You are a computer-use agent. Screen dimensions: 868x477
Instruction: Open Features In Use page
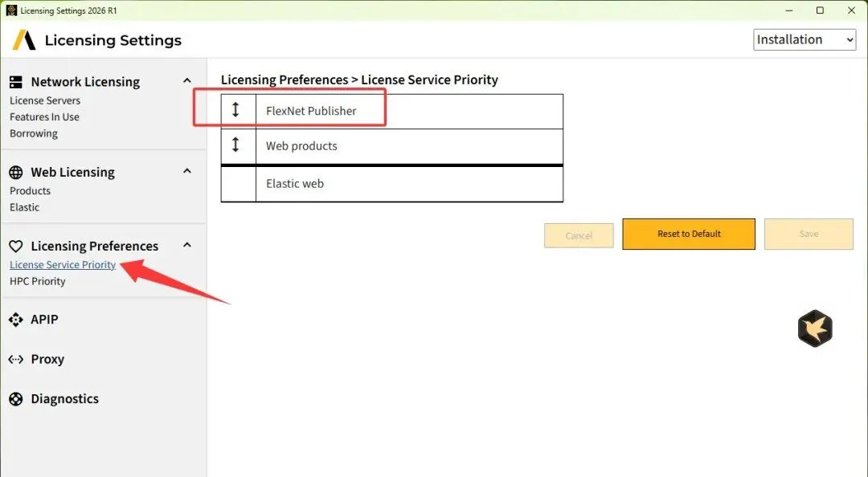[44, 117]
